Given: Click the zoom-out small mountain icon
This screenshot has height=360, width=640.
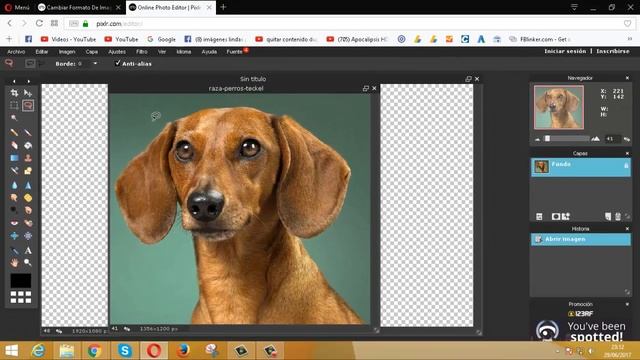Looking at the screenshot, I should click(x=538, y=139).
